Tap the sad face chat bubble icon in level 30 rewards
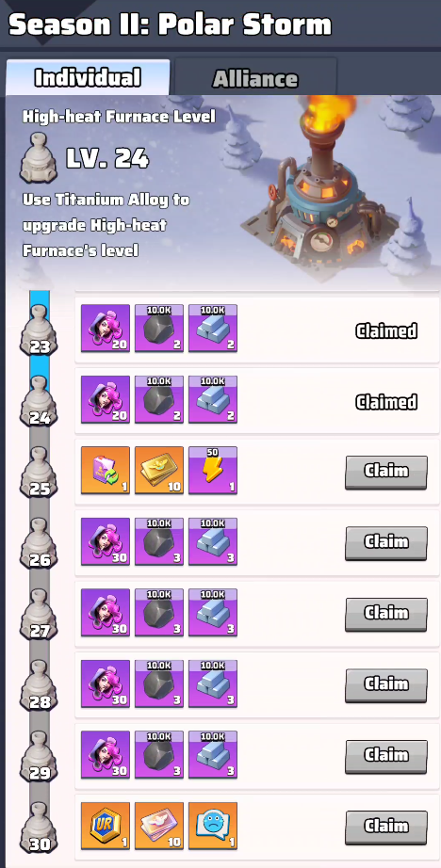The image size is (441, 868). point(213,826)
